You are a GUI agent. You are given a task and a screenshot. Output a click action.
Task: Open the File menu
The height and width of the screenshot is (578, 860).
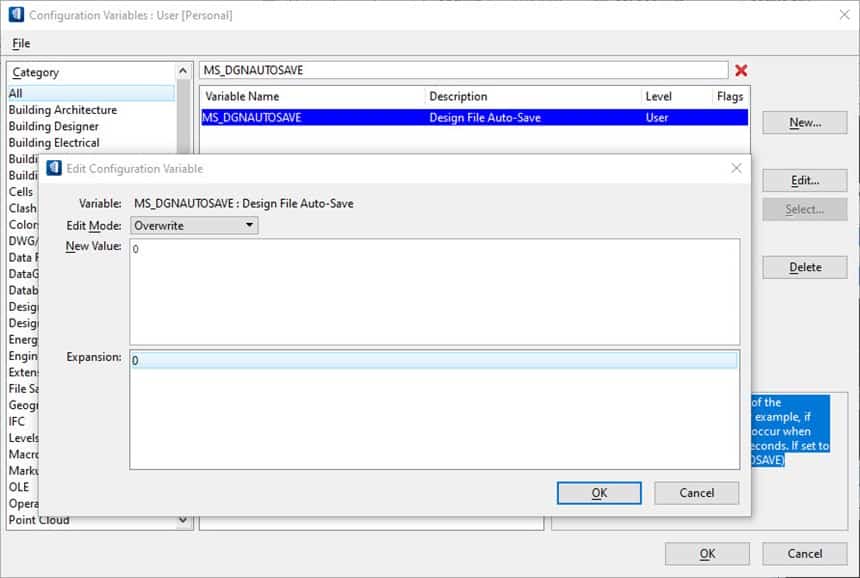coord(19,44)
